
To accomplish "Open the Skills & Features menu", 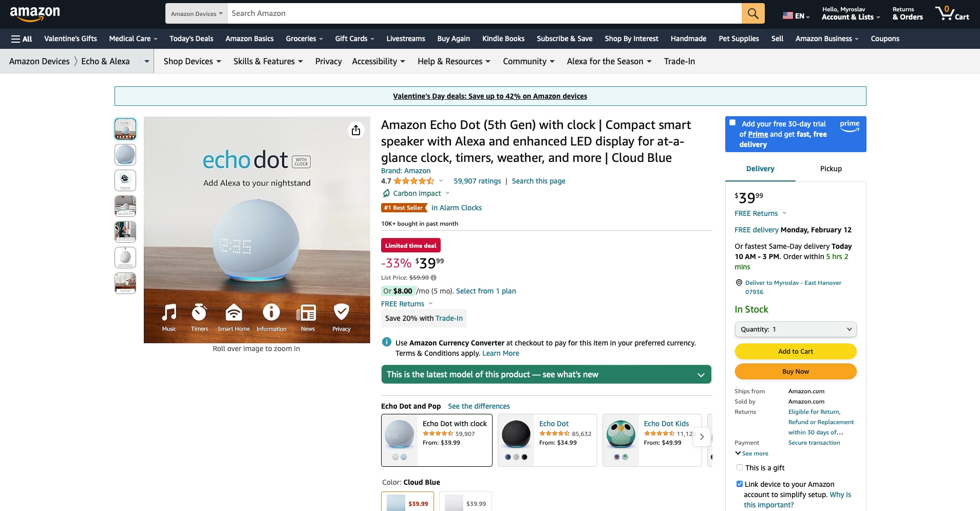I will click(268, 61).
